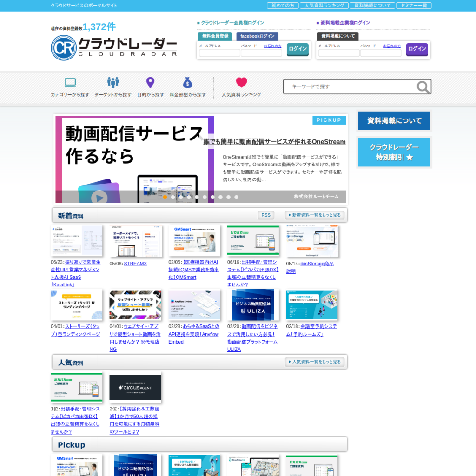Click the 動画配信サービス banner image

point(135,159)
